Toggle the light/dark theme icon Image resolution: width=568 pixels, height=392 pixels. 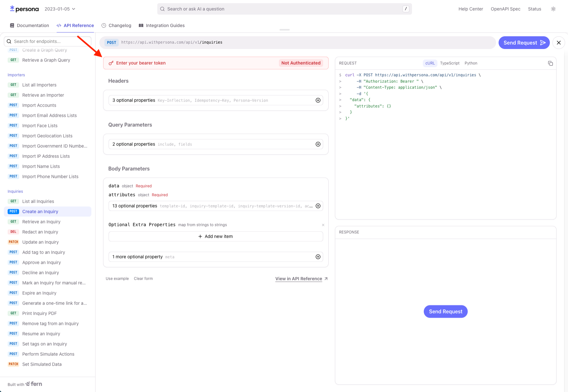point(553,9)
